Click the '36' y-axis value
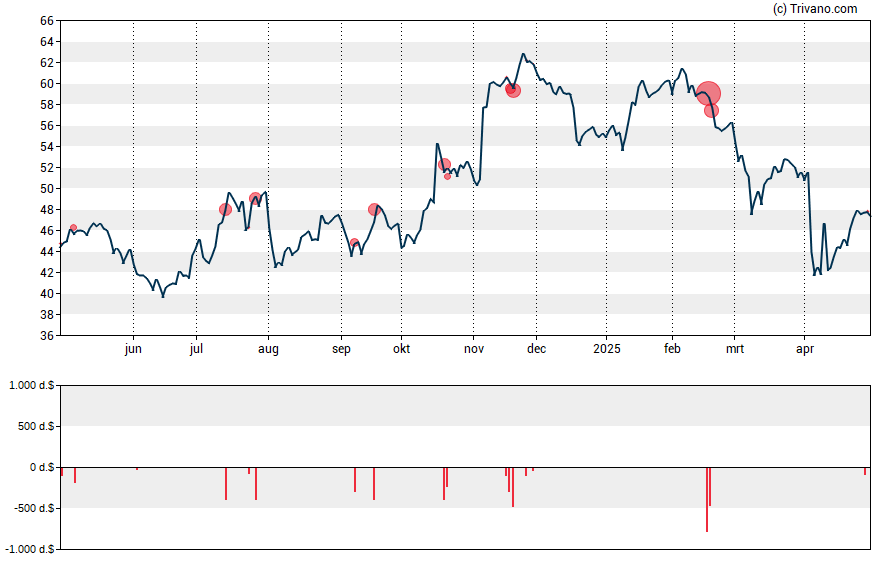This screenshot has width=888, height=565. coord(47,335)
